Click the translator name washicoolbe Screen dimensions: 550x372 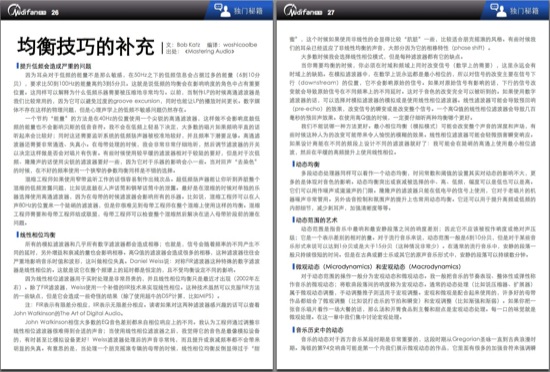click(x=240, y=45)
